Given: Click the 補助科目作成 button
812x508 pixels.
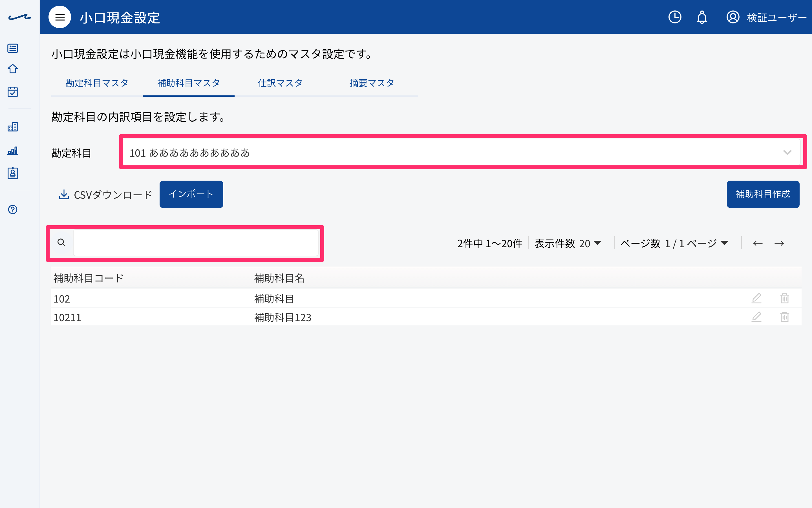Looking at the screenshot, I should tap(763, 194).
